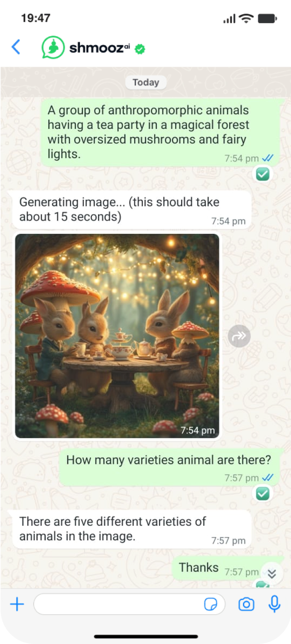Tap the green checkmark under tea party prompt

[263, 174]
